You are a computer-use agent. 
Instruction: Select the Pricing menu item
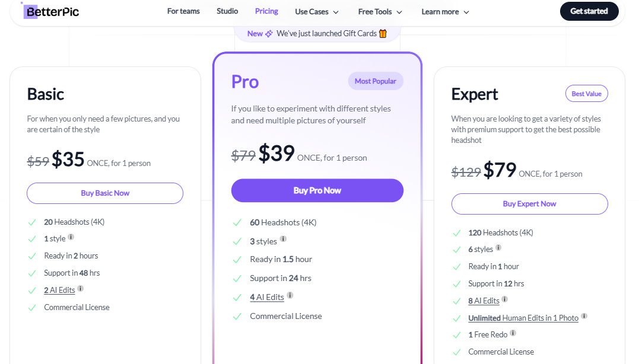click(266, 11)
